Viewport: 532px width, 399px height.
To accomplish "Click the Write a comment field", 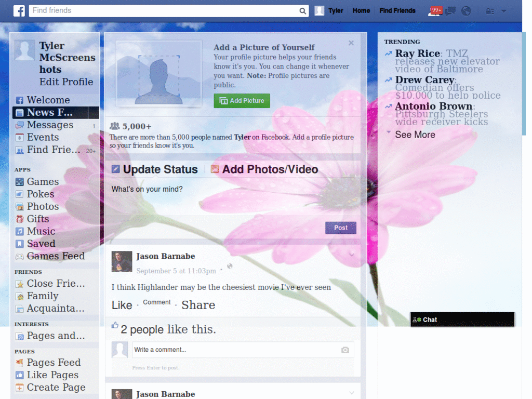I will tap(243, 350).
